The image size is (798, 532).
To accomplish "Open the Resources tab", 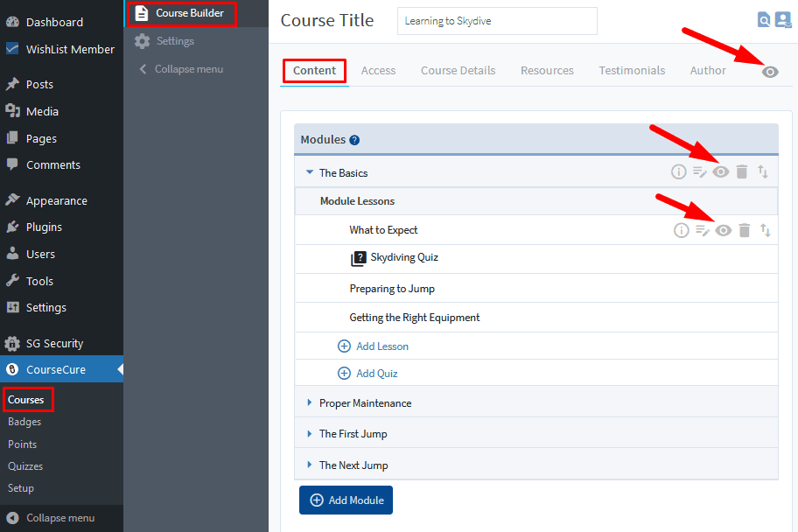I will coord(547,71).
